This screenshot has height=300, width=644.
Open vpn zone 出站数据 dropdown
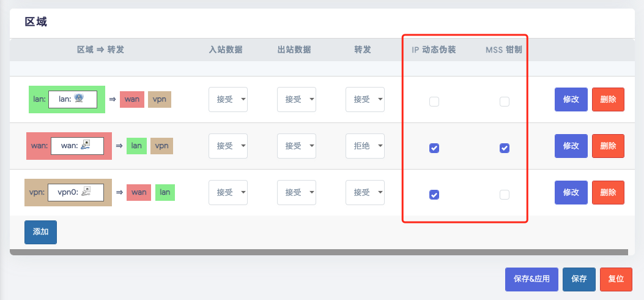click(297, 192)
